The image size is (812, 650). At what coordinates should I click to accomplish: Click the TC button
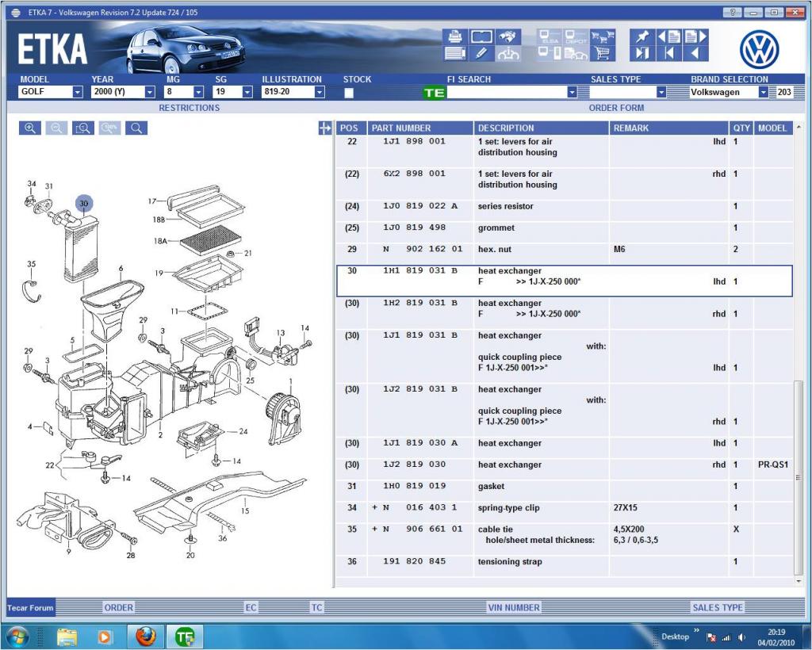click(316, 607)
